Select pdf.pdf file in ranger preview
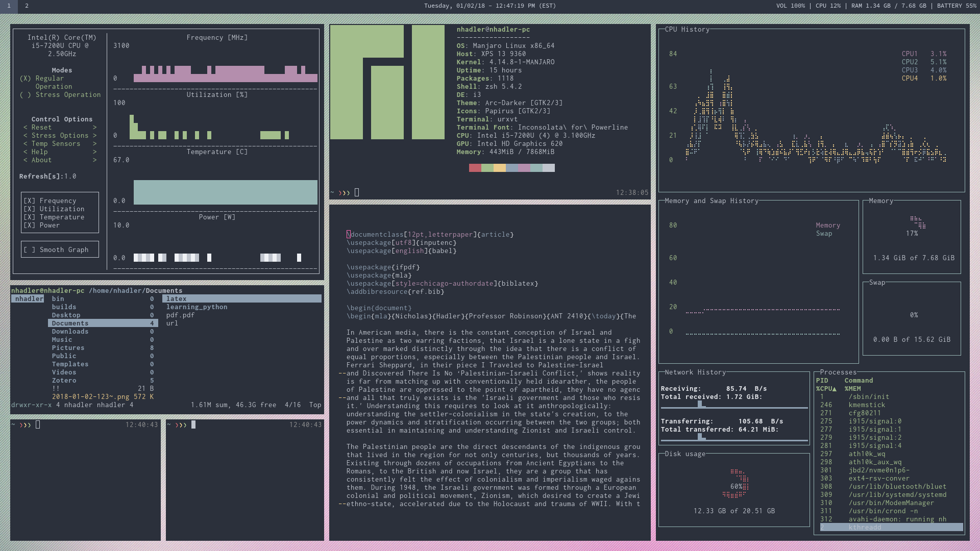980x551 pixels. [x=180, y=315]
